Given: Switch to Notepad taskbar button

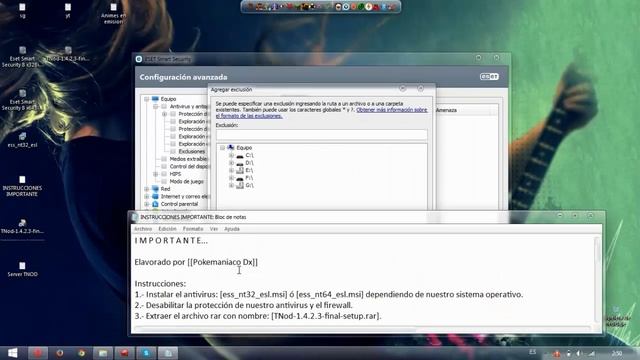Looking at the screenshot, I should 168,353.
